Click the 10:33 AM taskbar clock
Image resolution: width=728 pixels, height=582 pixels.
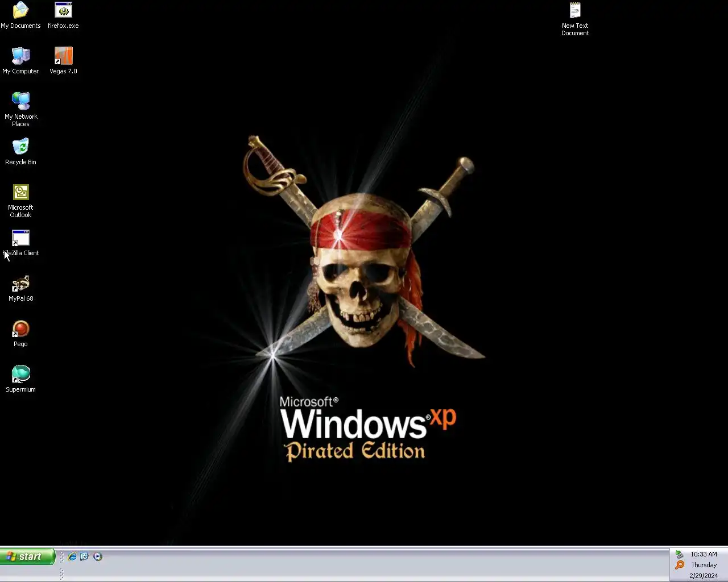[x=704, y=554]
